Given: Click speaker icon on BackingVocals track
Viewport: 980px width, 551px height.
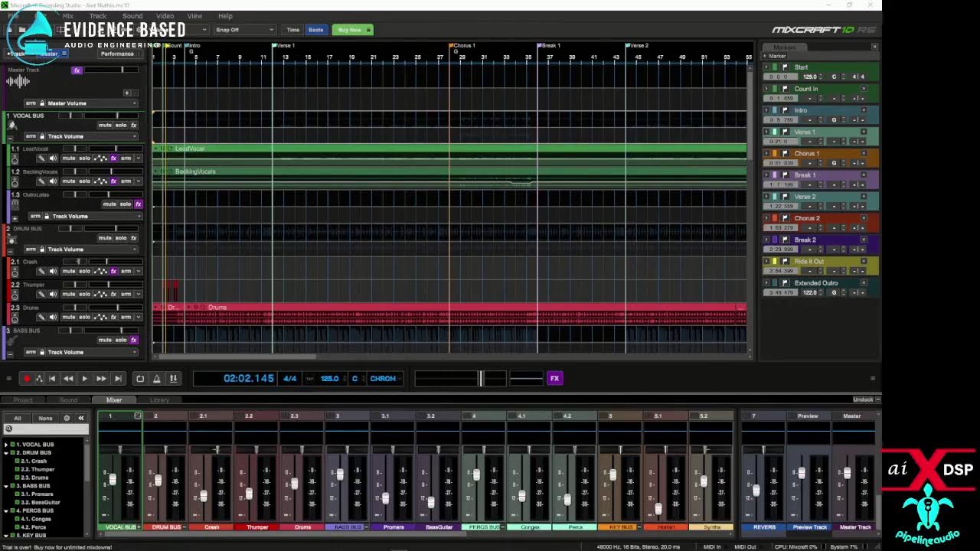Looking at the screenshot, I should pyautogui.click(x=53, y=181).
